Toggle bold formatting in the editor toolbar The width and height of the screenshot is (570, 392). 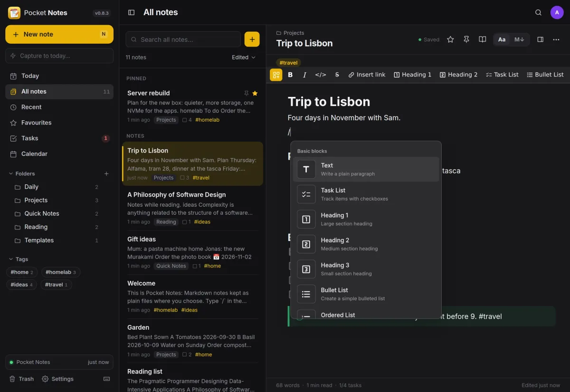(290, 75)
